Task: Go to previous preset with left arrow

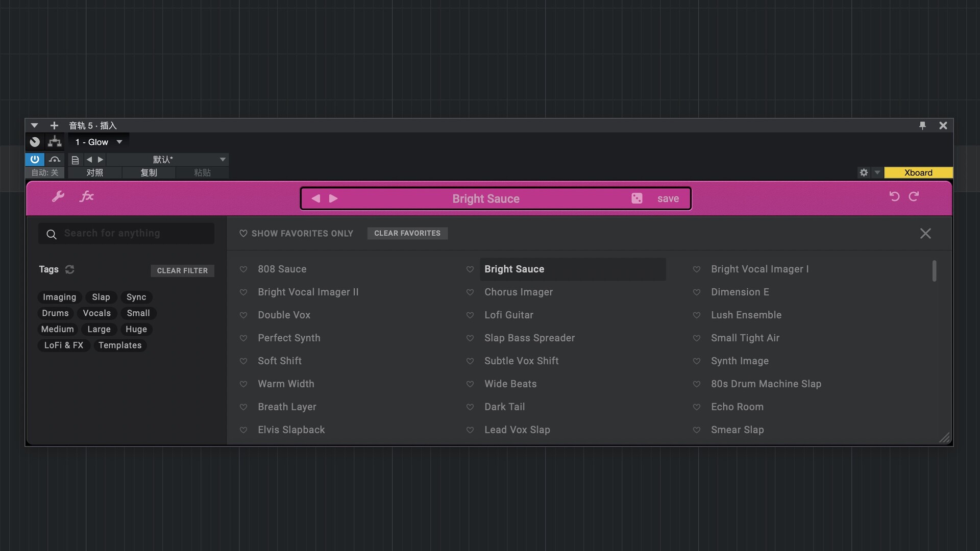Action: pos(316,198)
